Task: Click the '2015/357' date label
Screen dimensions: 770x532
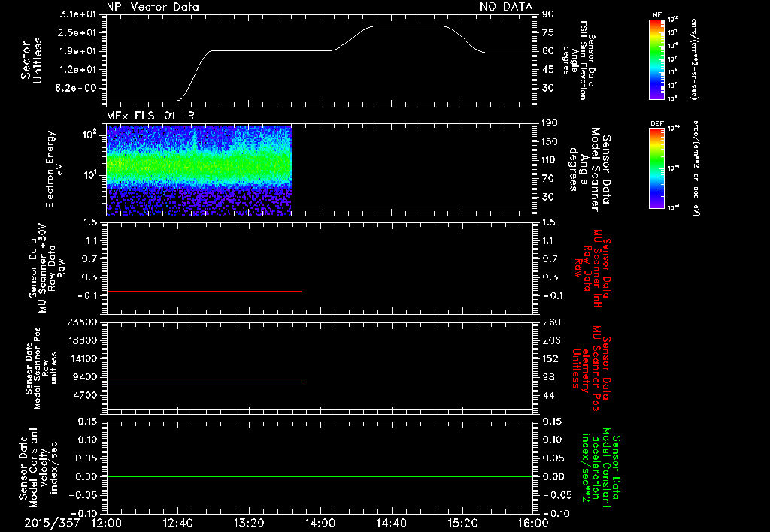Action: coord(52,523)
